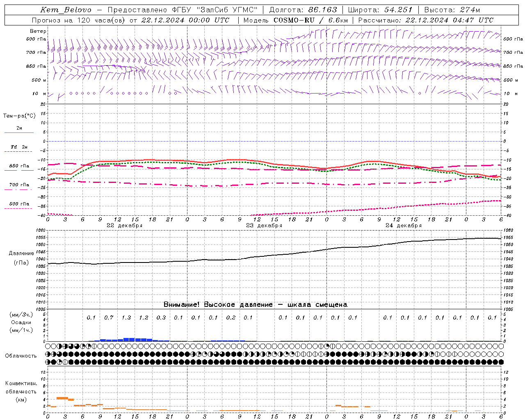Click 'Рассчитано: 22.12.2024 04:47 UTC' timestamp
This screenshot has width=525, height=420.
click(426, 20)
